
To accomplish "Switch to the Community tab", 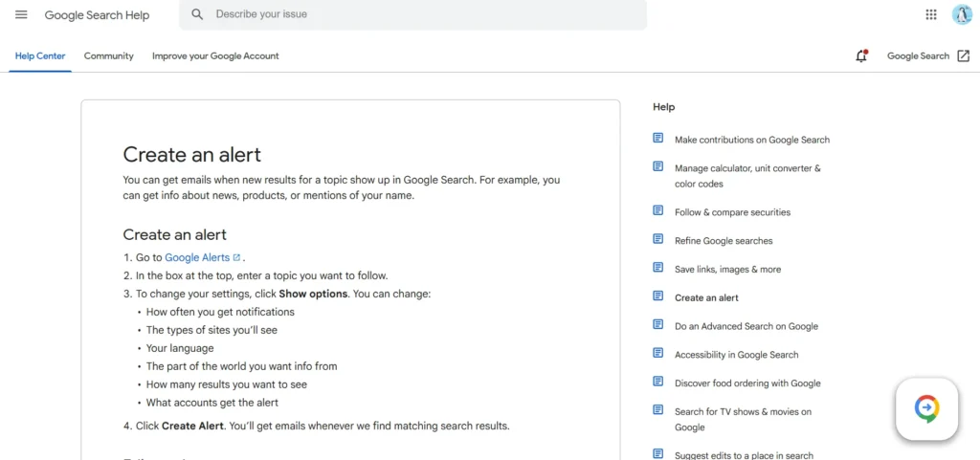I will (x=109, y=56).
